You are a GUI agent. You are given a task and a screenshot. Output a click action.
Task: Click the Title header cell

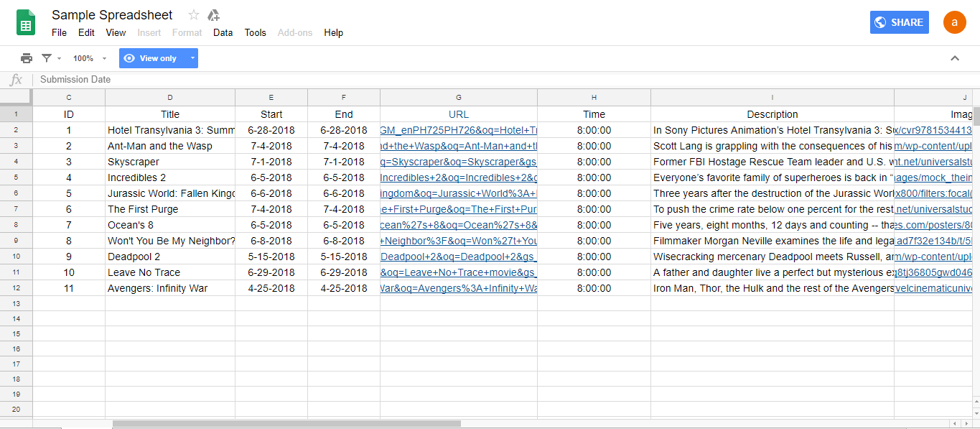[170, 114]
